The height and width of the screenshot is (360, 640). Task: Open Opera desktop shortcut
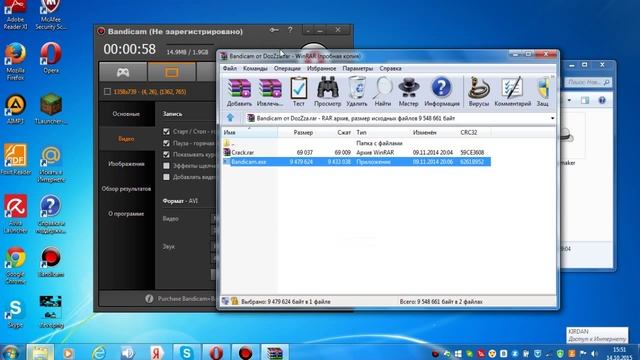tap(51, 58)
